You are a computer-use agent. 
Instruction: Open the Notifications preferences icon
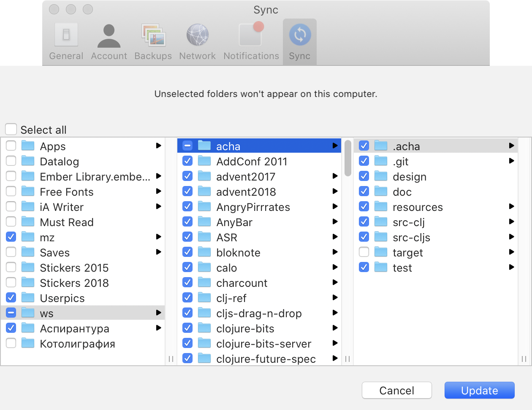click(x=251, y=35)
